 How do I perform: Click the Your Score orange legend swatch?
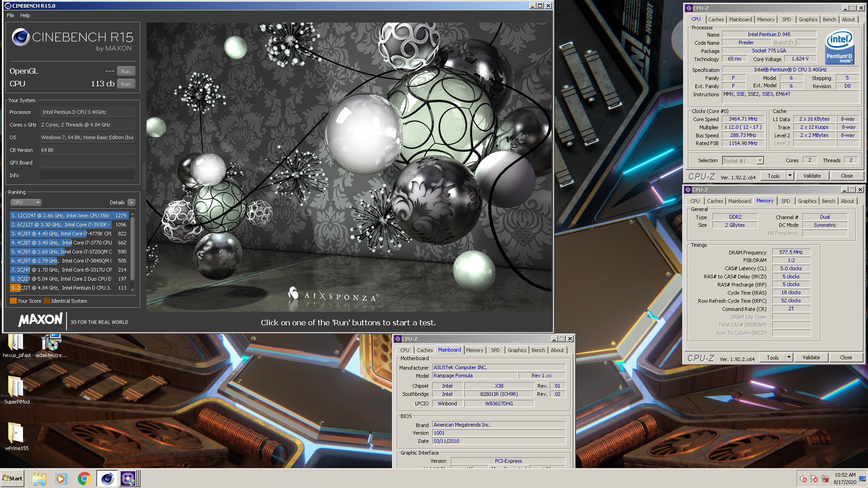coord(13,301)
